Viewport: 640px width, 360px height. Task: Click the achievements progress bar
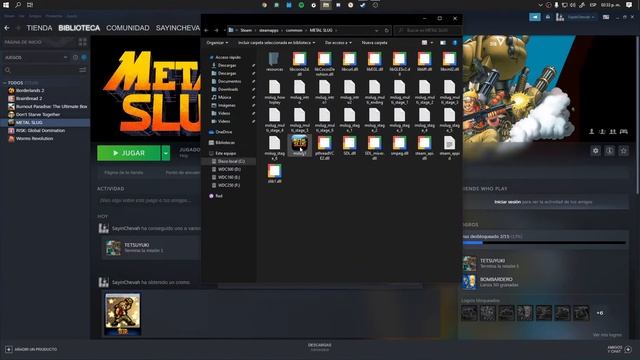click(x=544, y=243)
